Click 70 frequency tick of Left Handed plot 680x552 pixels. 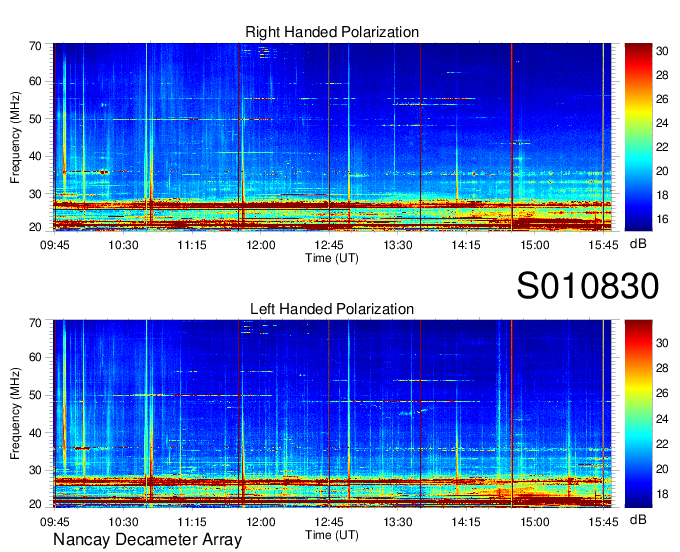click(35, 323)
